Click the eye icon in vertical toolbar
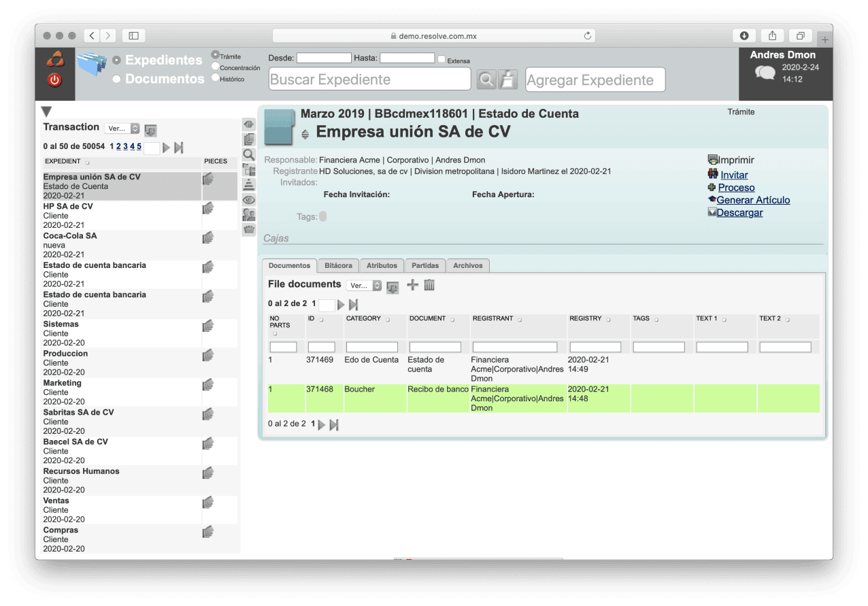This screenshot has width=868, height=606. [249, 200]
